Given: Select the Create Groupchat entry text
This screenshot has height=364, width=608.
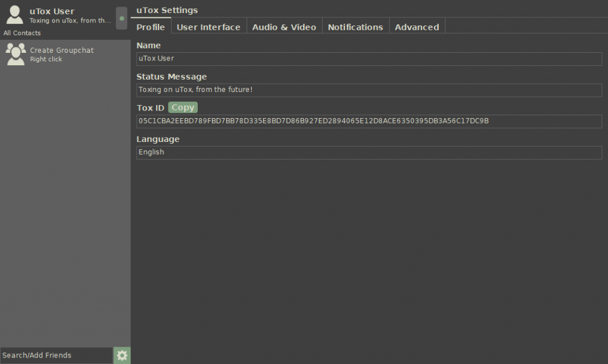Looking at the screenshot, I should (x=62, y=50).
